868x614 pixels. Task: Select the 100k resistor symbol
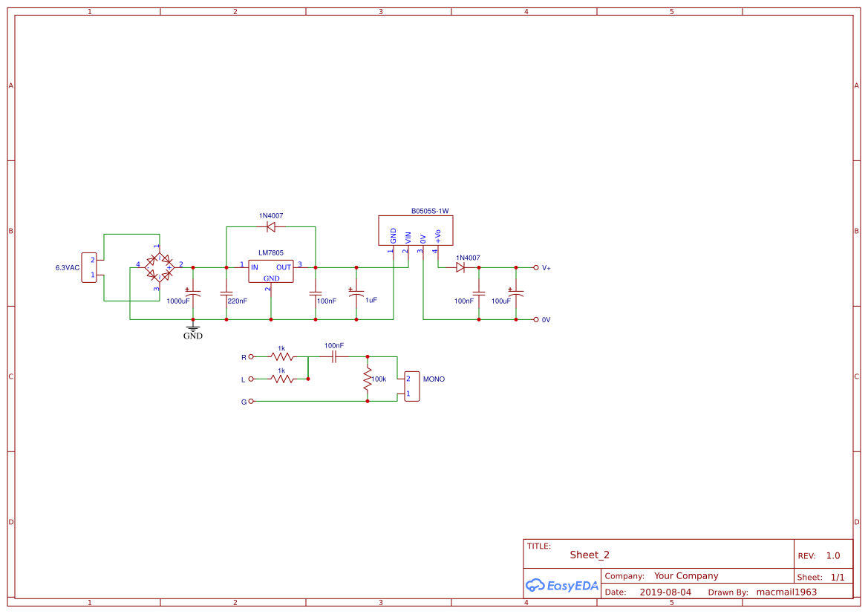[x=368, y=379]
